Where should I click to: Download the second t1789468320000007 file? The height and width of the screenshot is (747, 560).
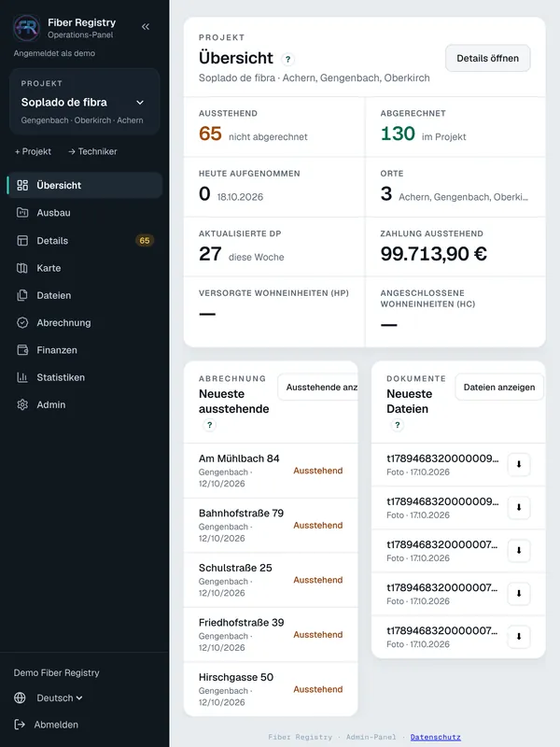pos(519,594)
